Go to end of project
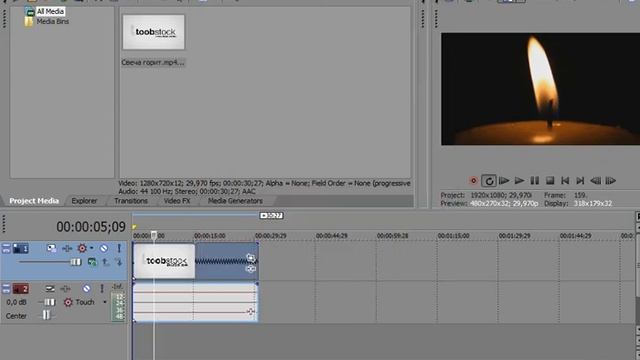 pyautogui.click(x=580, y=180)
